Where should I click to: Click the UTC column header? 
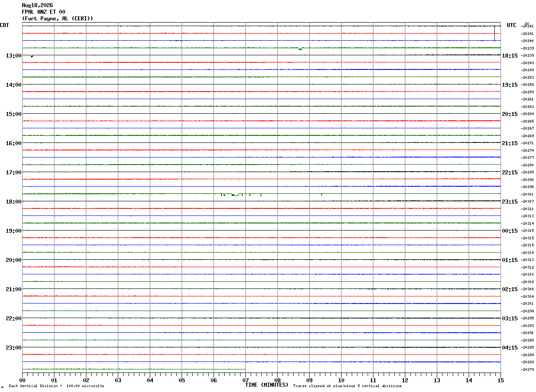pyautogui.click(x=512, y=25)
